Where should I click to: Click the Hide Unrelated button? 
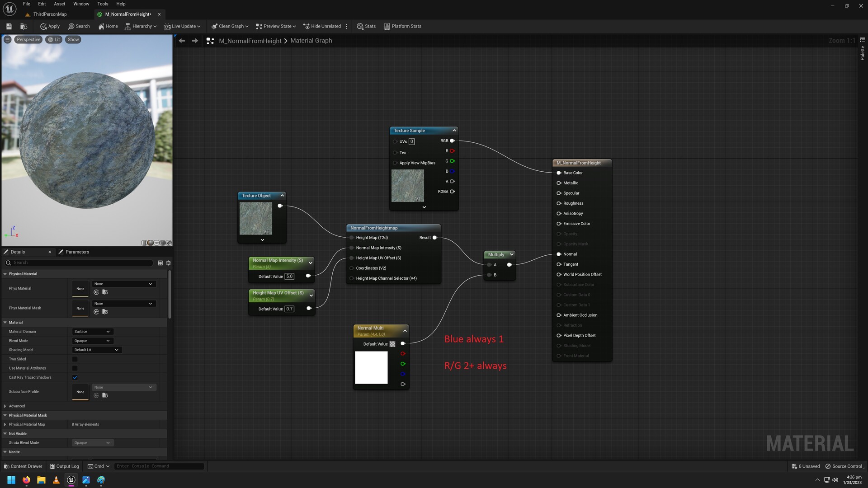(323, 26)
